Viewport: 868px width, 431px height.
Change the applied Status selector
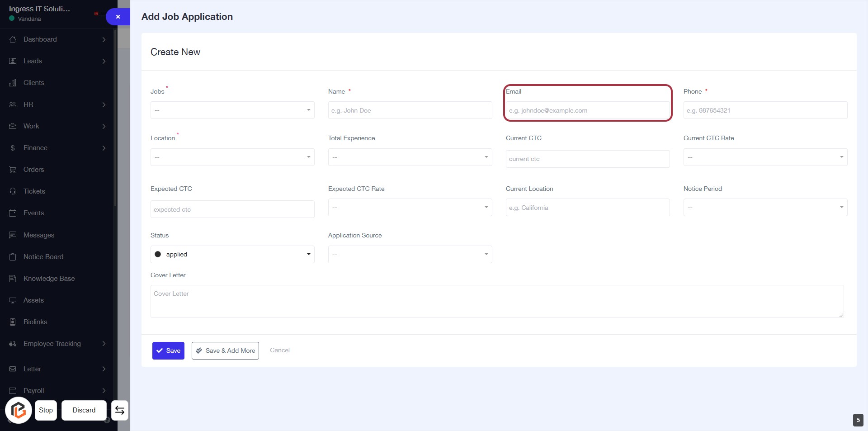(x=232, y=254)
